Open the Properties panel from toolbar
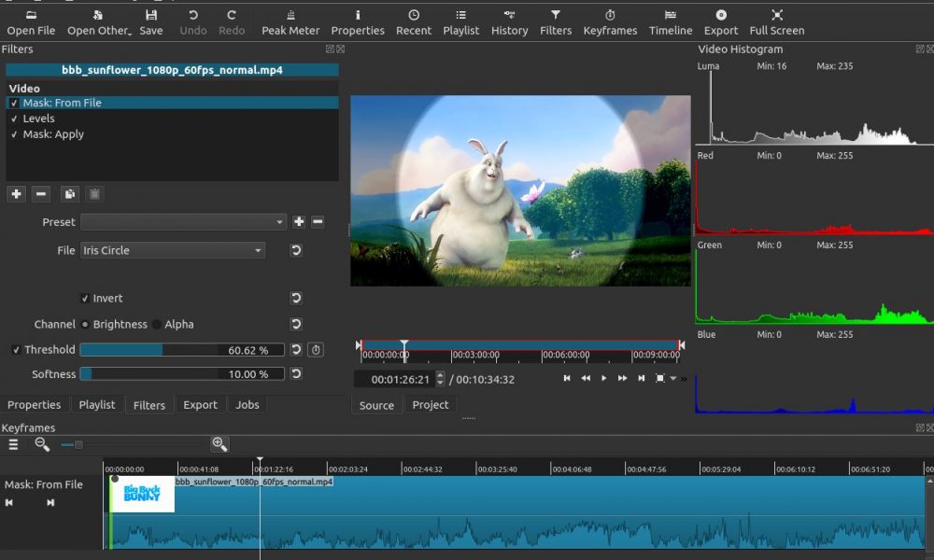The height and width of the screenshot is (560, 934). 358,22
